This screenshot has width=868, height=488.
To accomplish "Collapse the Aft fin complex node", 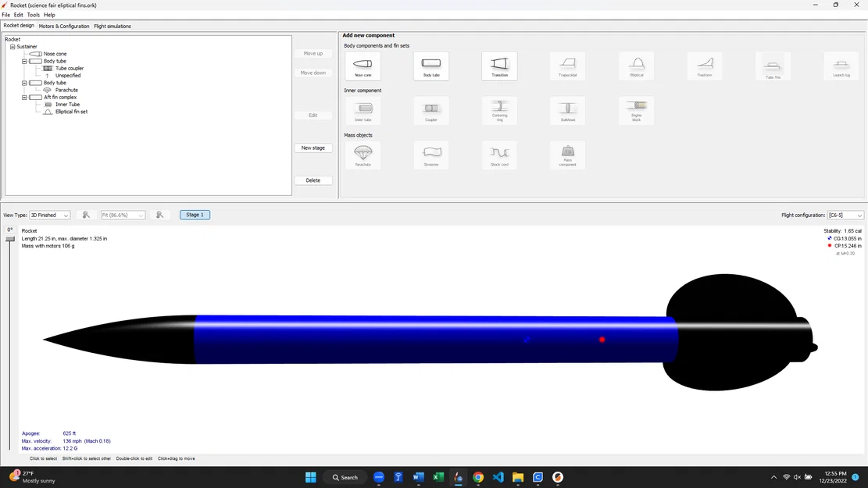I will [x=24, y=97].
